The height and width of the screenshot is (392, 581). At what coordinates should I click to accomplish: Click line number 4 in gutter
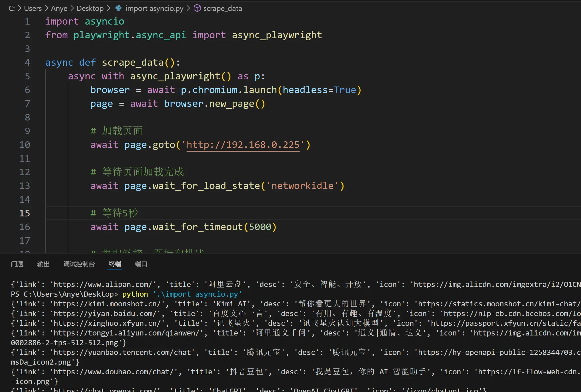(x=27, y=63)
